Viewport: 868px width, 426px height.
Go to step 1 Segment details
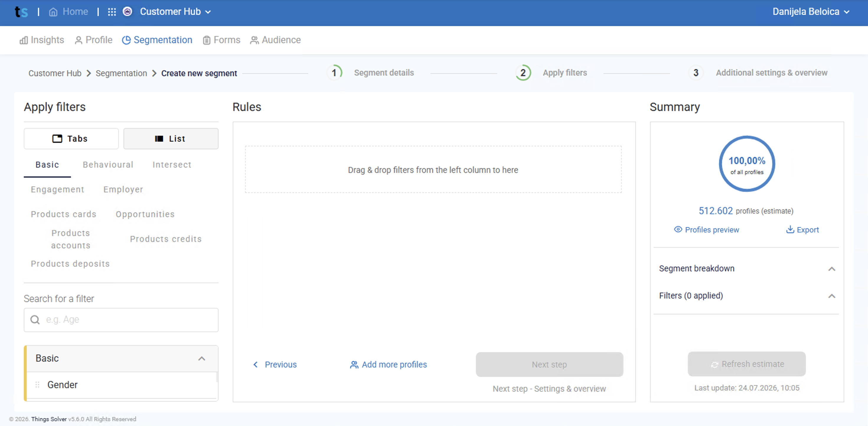(x=370, y=73)
